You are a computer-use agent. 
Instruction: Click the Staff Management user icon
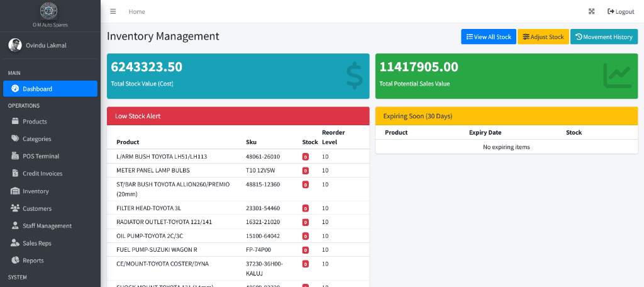coord(15,225)
